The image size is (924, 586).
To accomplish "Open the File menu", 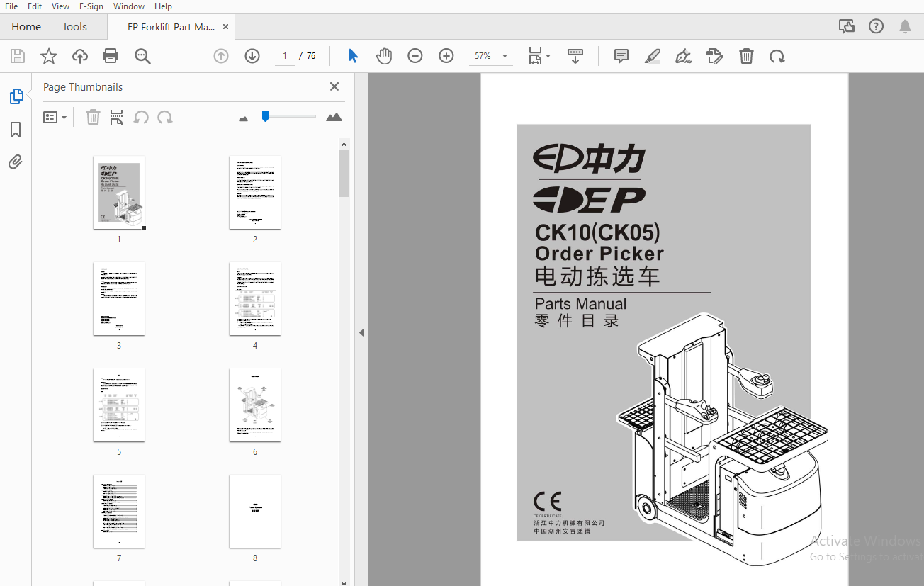I will click(x=11, y=6).
